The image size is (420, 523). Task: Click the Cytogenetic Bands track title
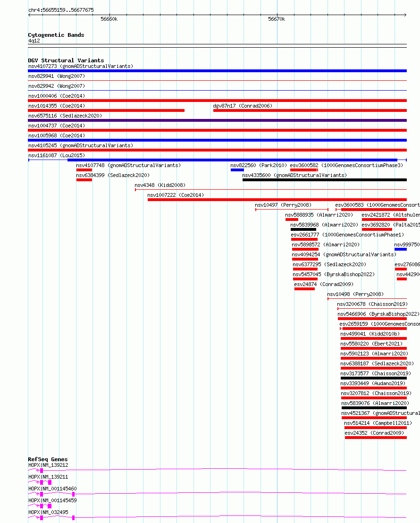pos(56,35)
